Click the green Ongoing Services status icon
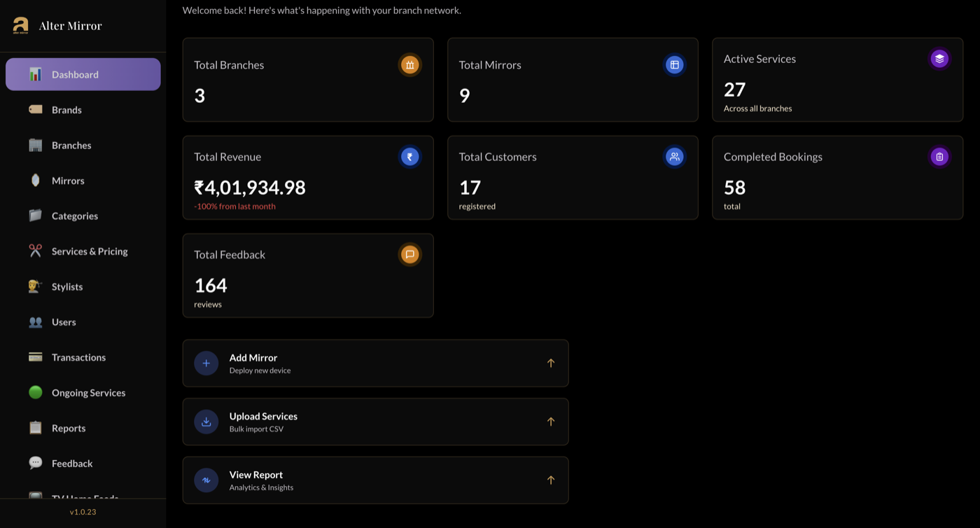 (36, 392)
